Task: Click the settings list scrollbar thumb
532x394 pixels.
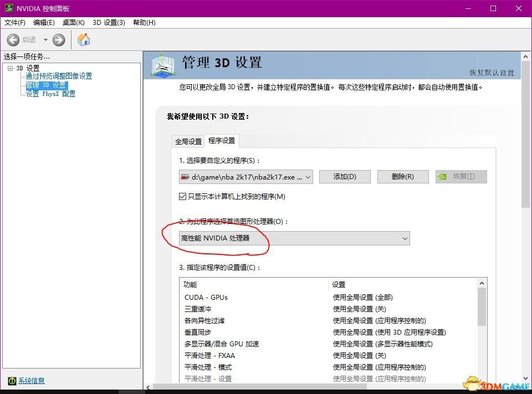Action: 482,307
